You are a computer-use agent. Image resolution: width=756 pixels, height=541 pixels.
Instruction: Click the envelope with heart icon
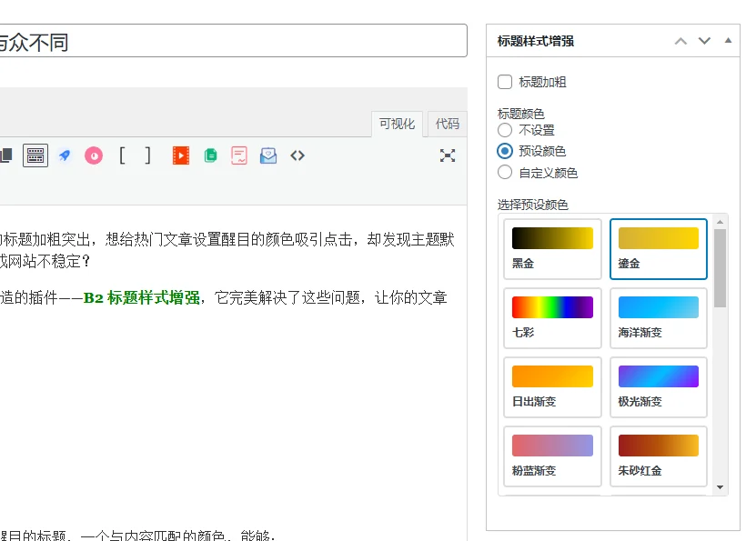click(x=268, y=155)
